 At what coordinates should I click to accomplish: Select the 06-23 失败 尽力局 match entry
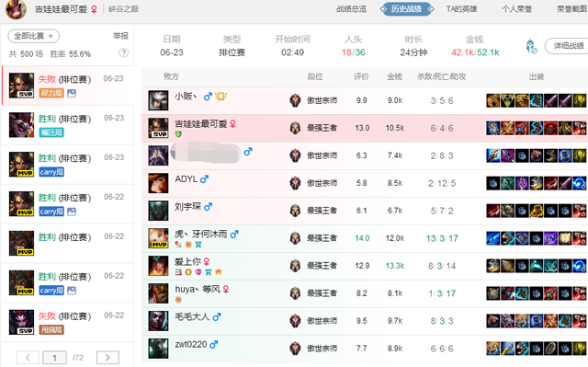click(67, 86)
